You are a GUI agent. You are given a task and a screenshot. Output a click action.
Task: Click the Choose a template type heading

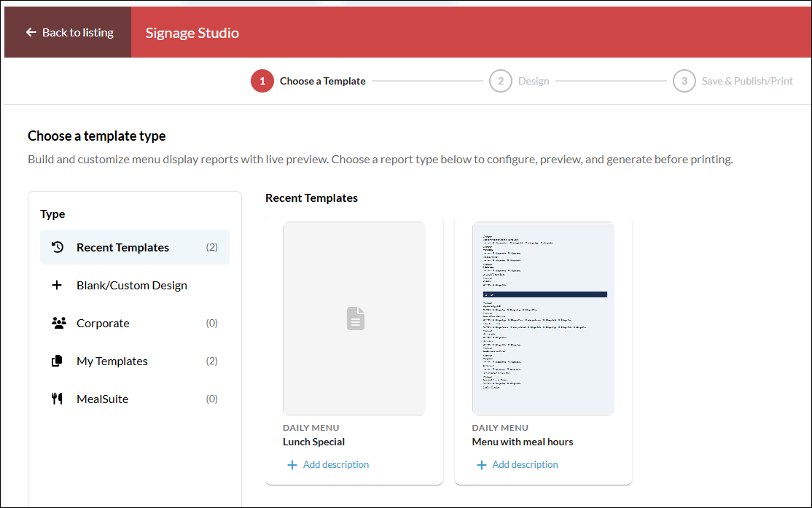[97, 136]
